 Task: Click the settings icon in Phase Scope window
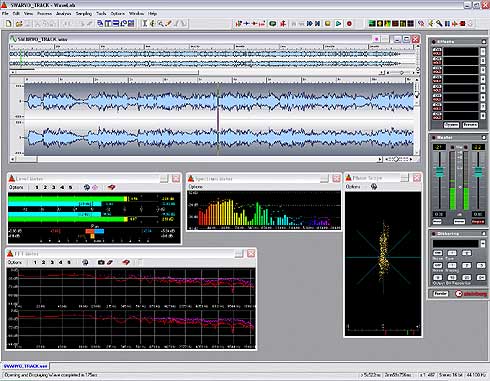pyautogui.click(x=374, y=187)
